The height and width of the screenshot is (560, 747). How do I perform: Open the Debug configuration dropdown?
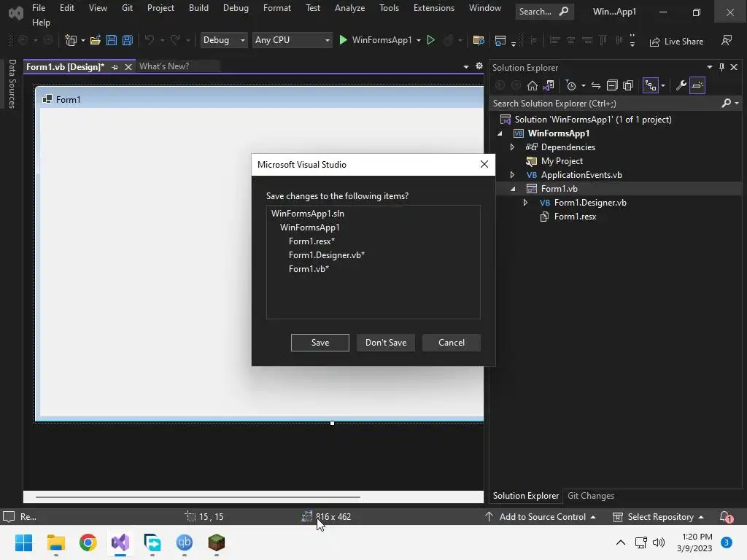[x=223, y=40]
